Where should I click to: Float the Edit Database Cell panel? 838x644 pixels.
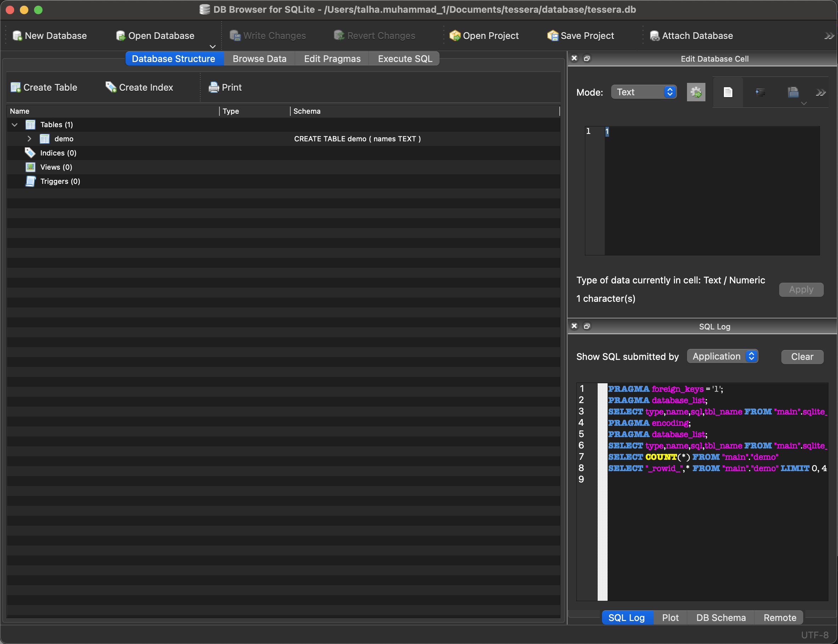click(x=587, y=59)
